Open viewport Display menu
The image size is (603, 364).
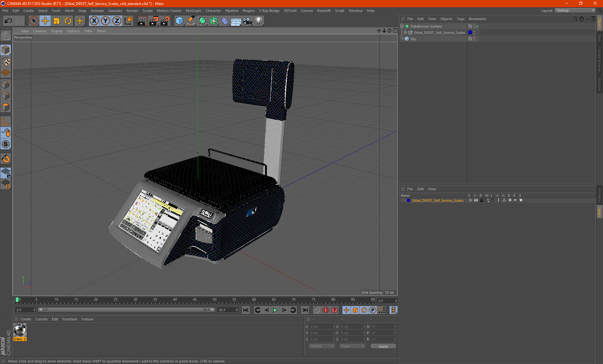click(x=57, y=31)
